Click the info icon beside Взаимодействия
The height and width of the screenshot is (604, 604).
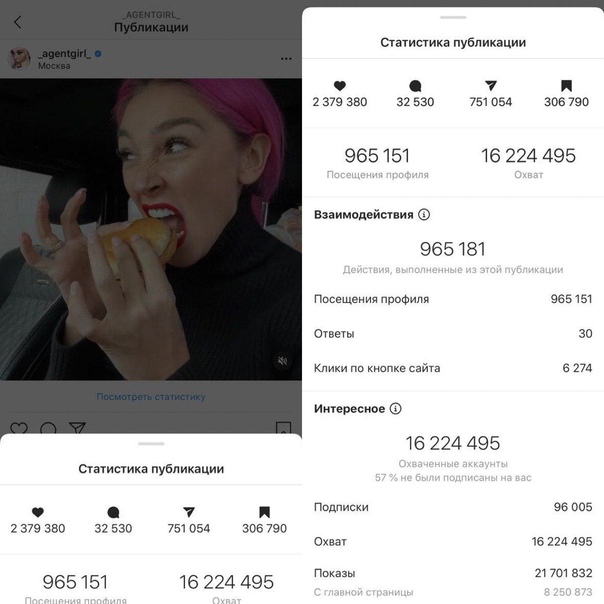tap(424, 214)
